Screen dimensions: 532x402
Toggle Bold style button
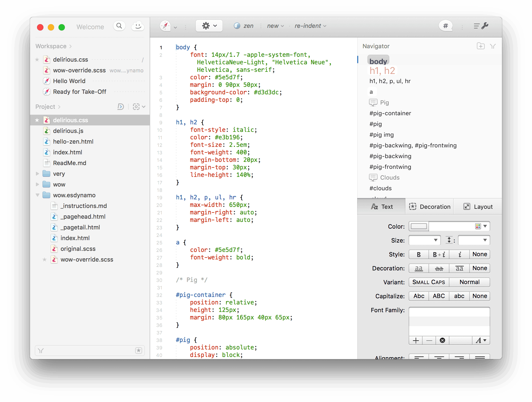point(419,254)
